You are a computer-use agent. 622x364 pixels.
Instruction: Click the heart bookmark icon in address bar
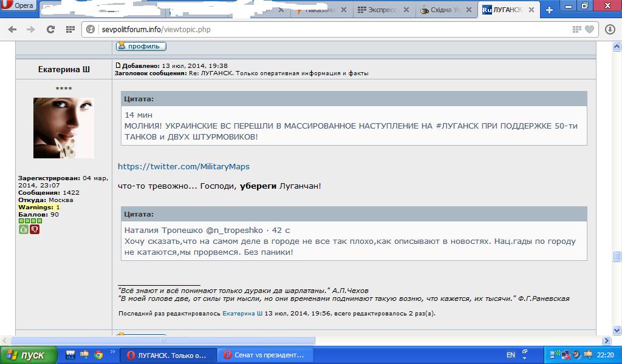pos(589,29)
